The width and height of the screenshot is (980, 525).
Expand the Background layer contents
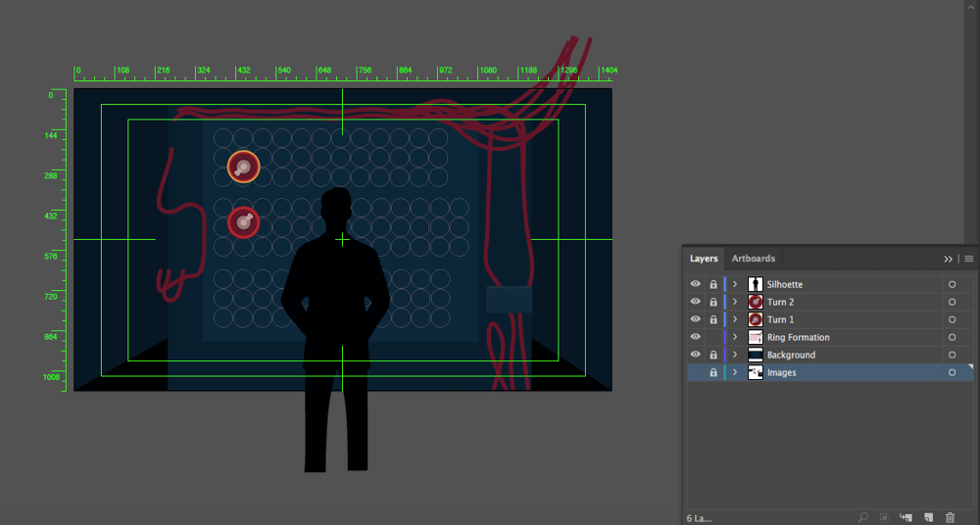coord(735,355)
